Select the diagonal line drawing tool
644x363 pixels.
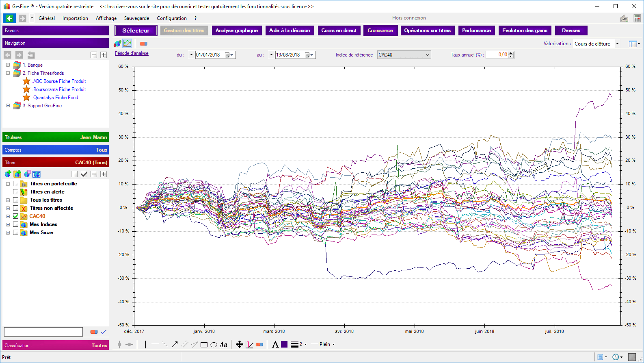(x=165, y=344)
